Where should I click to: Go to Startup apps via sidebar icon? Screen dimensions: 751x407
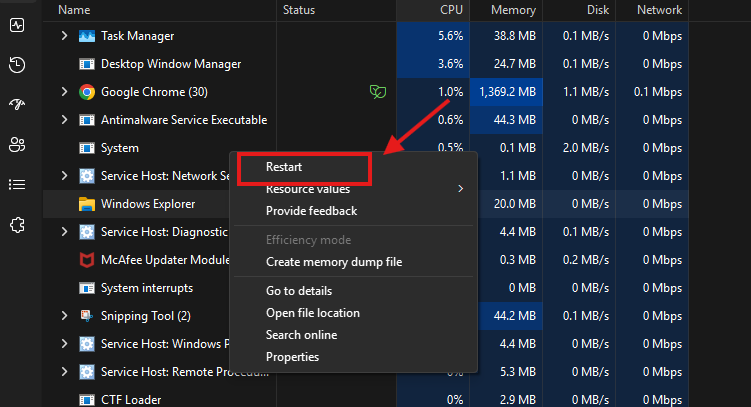click(17, 105)
